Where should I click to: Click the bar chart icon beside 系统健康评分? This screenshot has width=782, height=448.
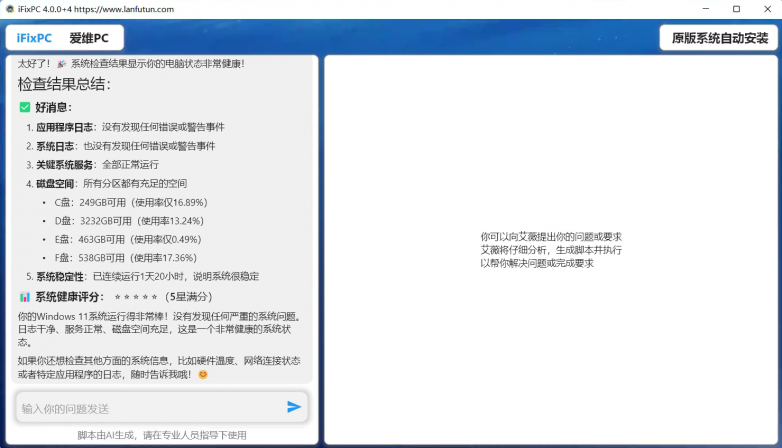(25, 297)
